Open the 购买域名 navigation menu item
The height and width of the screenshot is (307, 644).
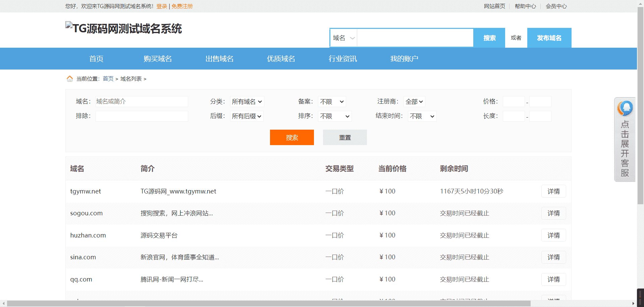pos(158,59)
